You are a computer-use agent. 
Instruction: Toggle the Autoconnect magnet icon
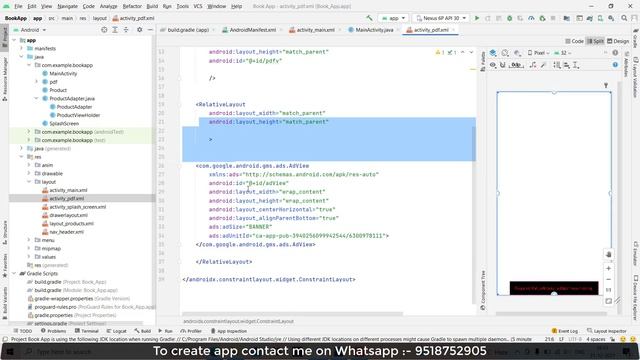(503, 65)
